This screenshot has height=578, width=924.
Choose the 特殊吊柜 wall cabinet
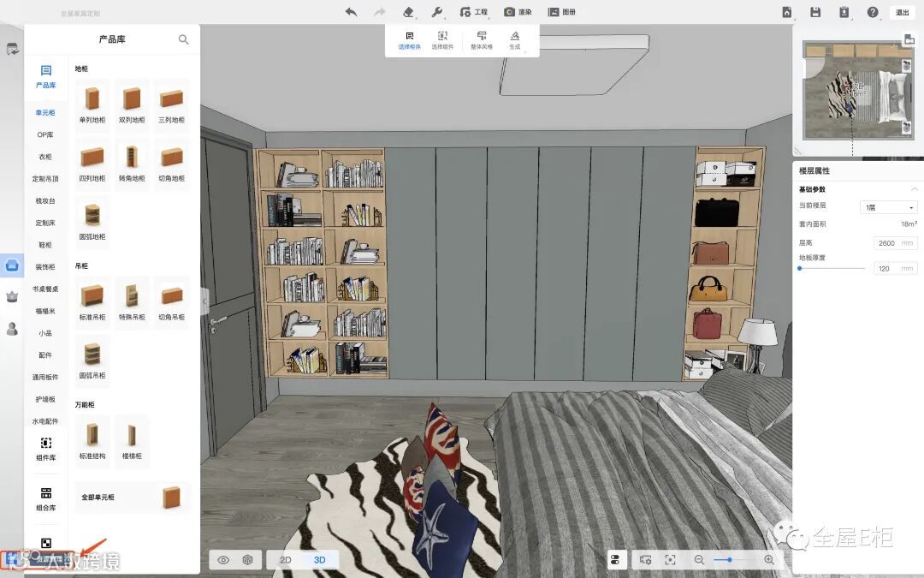(132, 302)
